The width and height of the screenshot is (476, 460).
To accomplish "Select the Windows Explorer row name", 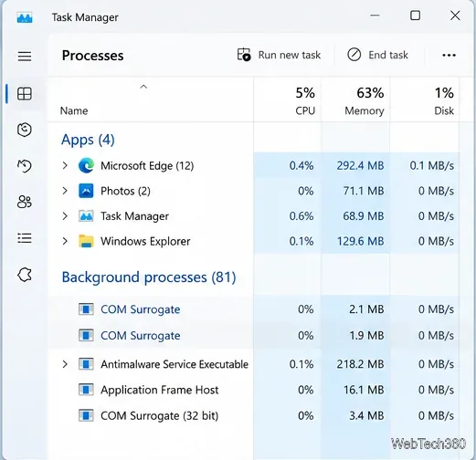I will pos(145,241).
